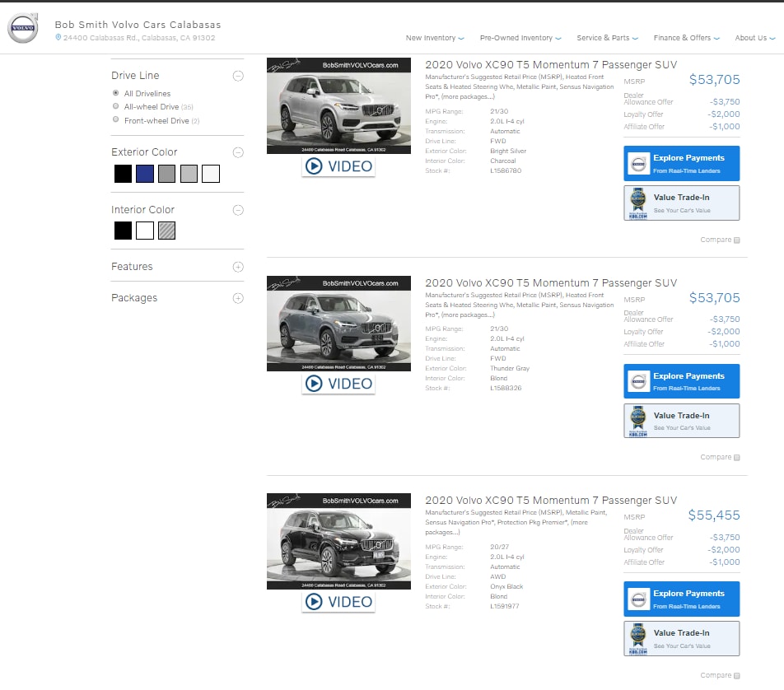The width and height of the screenshot is (784, 690).
Task: Click Volvo badge icon on first Explore Payments
Action: pos(638,164)
